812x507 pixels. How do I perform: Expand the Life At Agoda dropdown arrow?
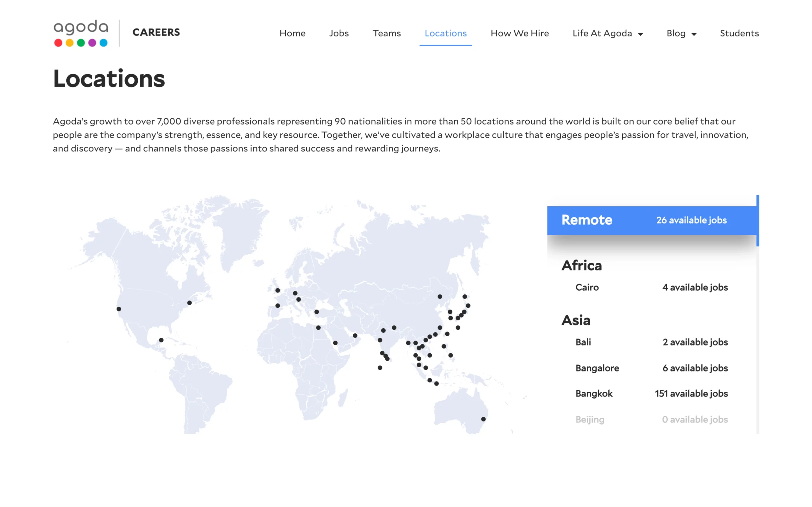[x=640, y=34]
